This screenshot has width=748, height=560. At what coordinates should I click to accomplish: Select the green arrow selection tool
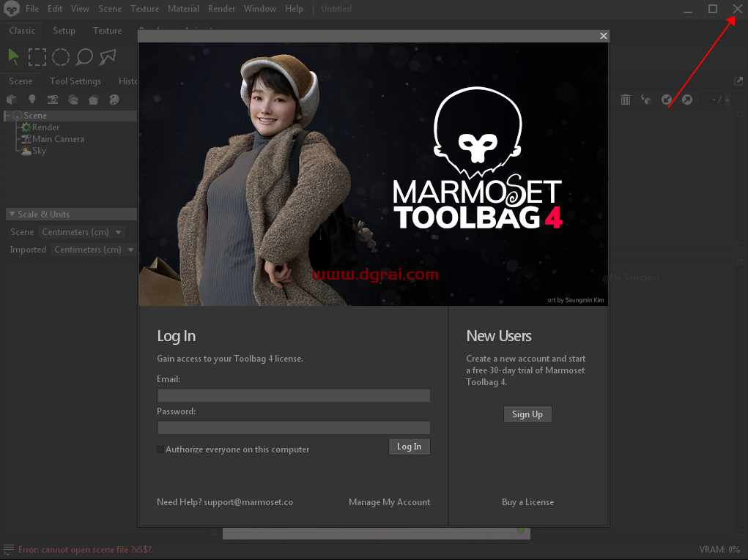[x=12, y=56]
